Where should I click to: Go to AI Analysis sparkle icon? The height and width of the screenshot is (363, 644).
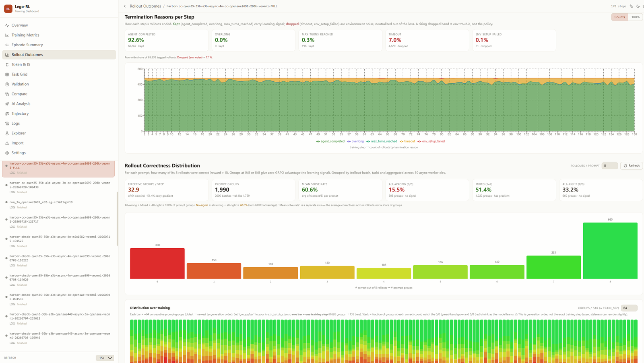[7, 104]
